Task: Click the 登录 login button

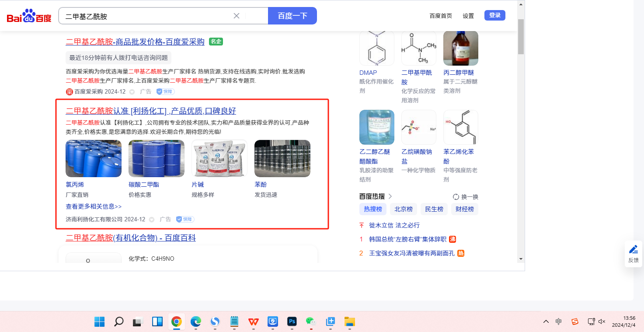Action: (495, 15)
